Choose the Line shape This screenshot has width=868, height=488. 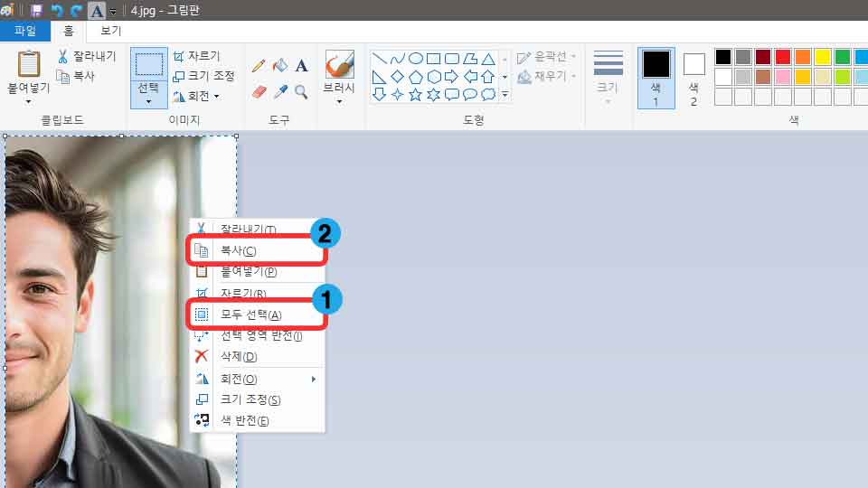379,59
